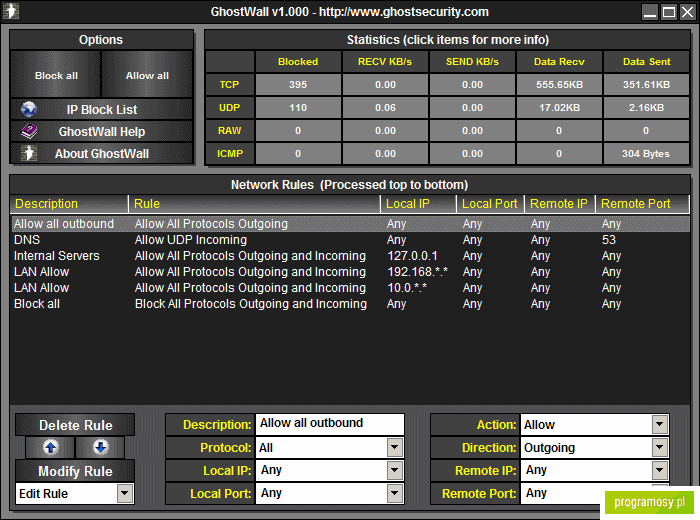Click the Data Recv column header
This screenshot has width=700, height=520.
click(559, 62)
